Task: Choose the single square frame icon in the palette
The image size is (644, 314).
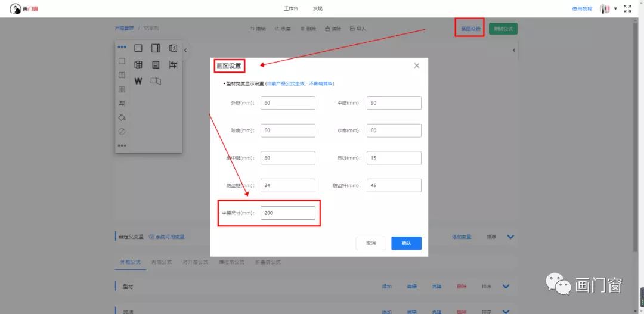Action: point(138,48)
